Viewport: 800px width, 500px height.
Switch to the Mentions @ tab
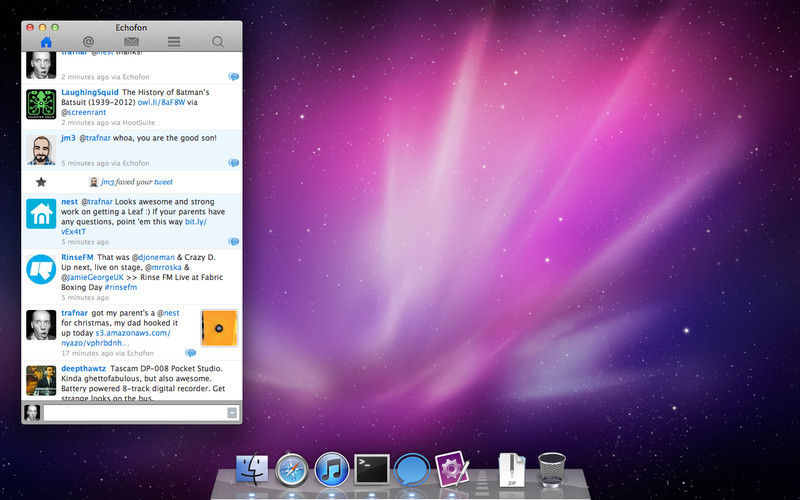pyautogui.click(x=88, y=41)
